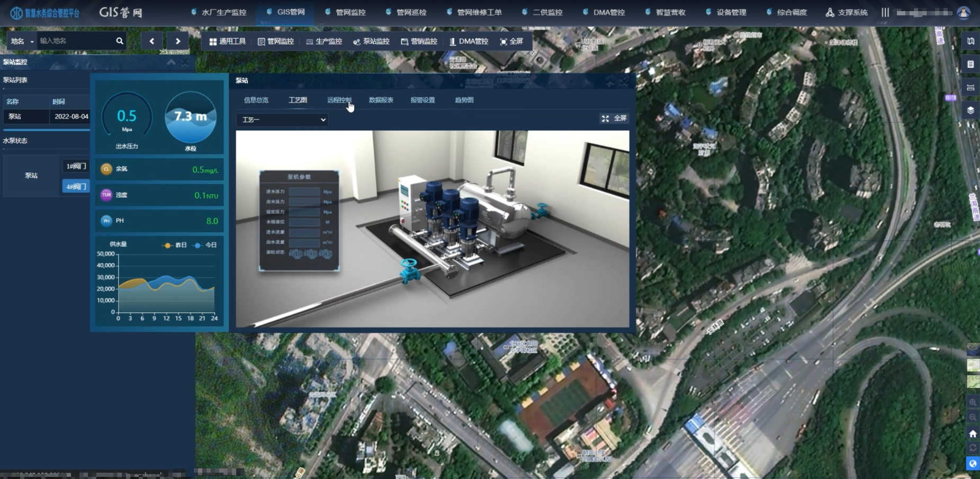Select the 1#阀门 pump valve
Image resolution: width=980 pixels, height=479 pixels.
point(76,166)
